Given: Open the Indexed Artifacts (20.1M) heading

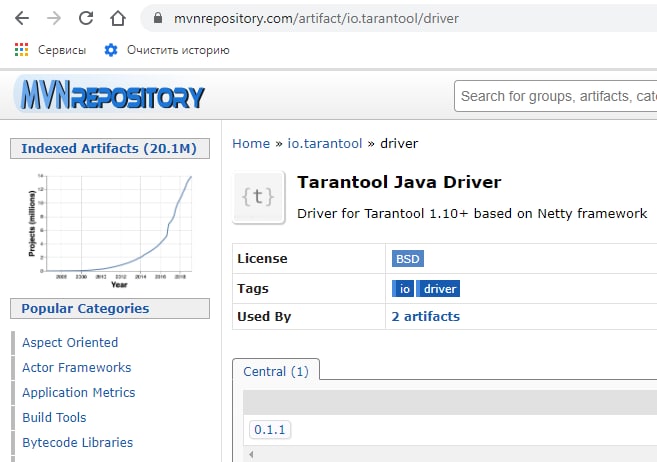Looking at the screenshot, I should click(x=109, y=148).
